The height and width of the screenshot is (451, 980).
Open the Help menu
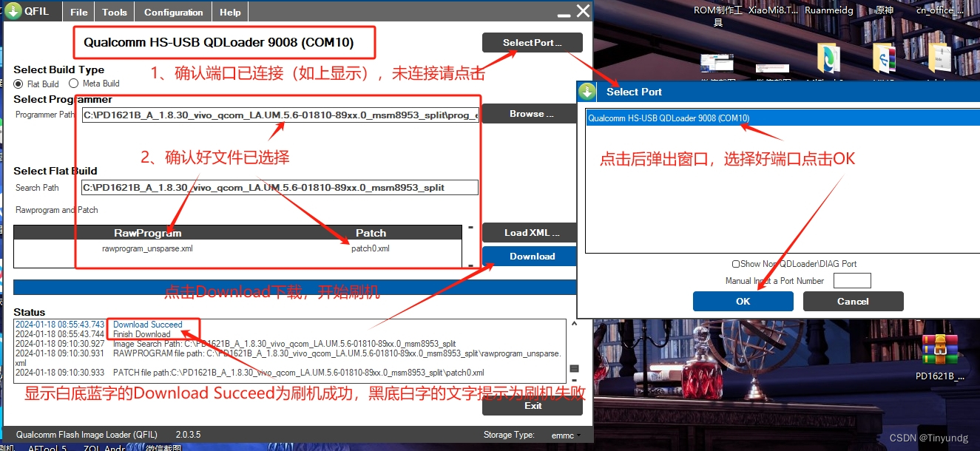230,12
